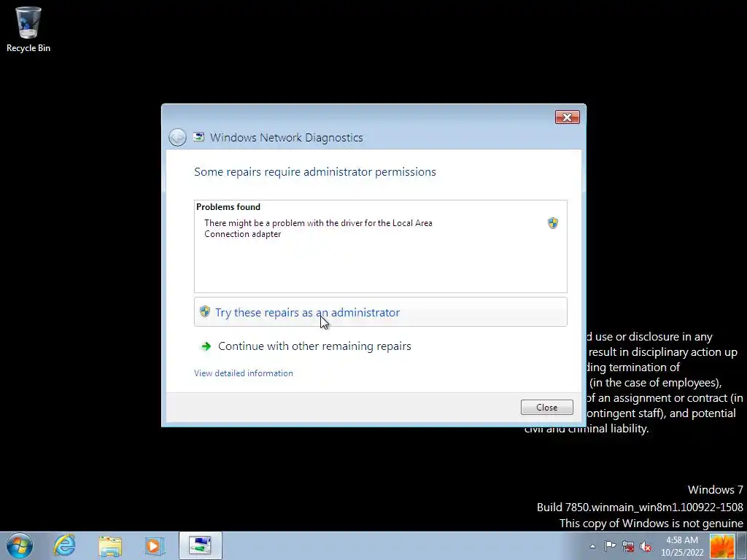Select the Network Diagnostics taskbar button

(200, 545)
